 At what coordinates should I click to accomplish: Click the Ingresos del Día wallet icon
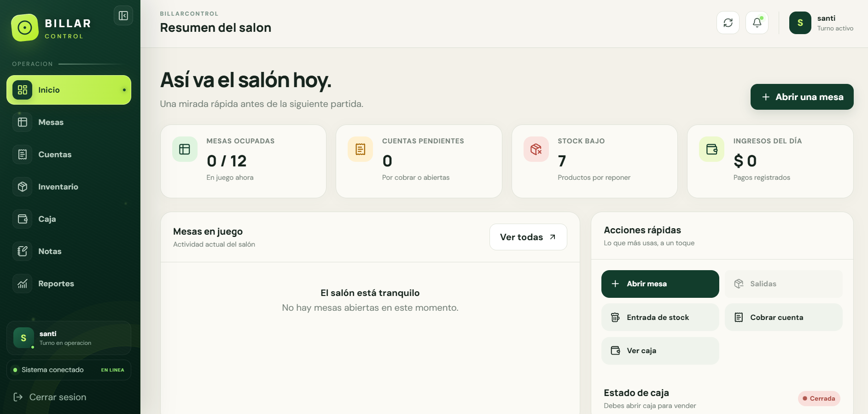tap(712, 149)
